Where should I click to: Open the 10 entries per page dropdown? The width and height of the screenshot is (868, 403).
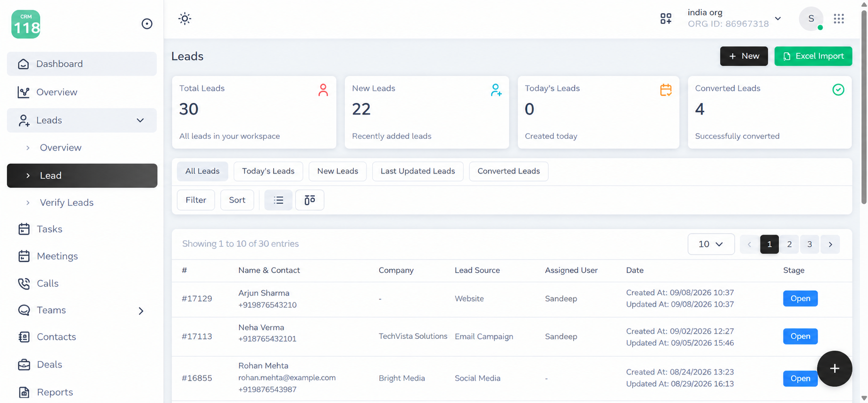(711, 244)
